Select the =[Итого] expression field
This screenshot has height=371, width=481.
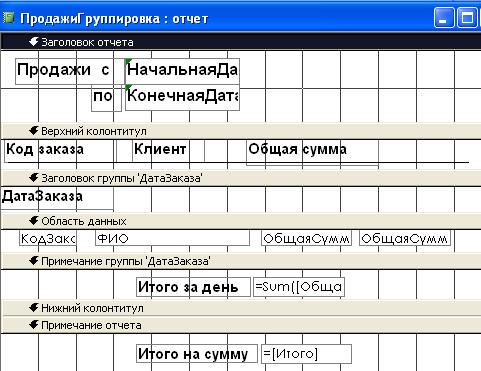[x=306, y=354]
